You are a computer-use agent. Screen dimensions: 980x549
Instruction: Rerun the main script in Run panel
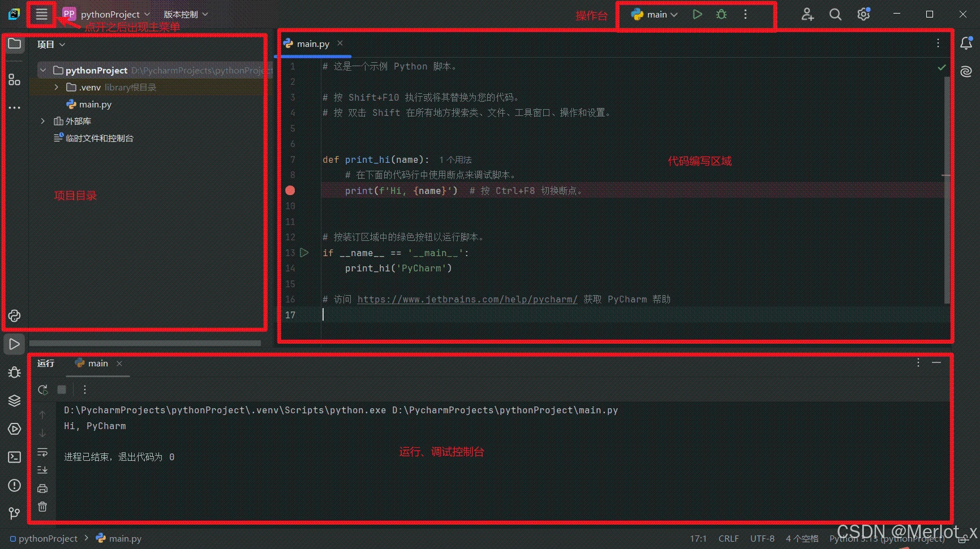click(43, 390)
